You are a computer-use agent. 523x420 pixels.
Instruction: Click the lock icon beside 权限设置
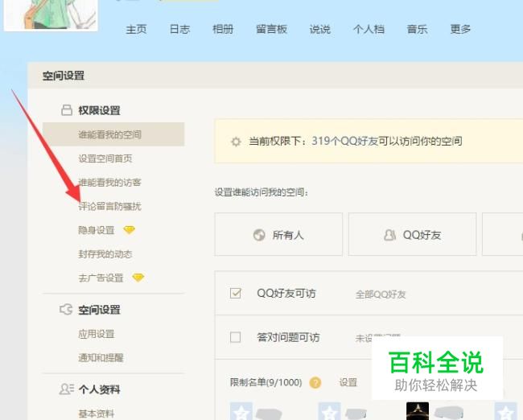pos(67,109)
